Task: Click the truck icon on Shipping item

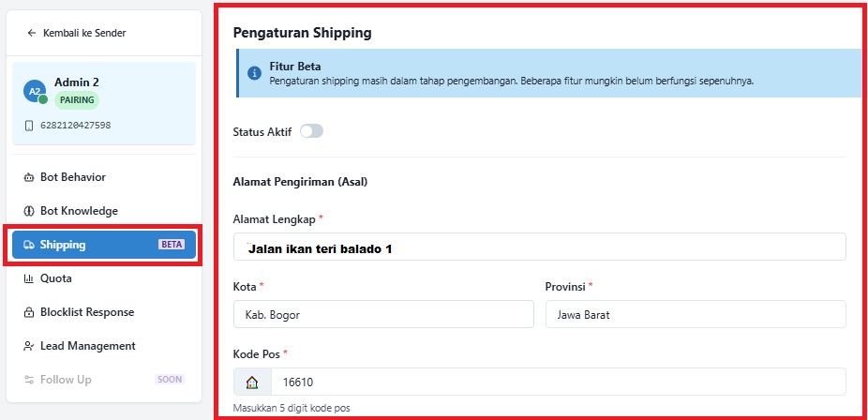Action: click(29, 245)
